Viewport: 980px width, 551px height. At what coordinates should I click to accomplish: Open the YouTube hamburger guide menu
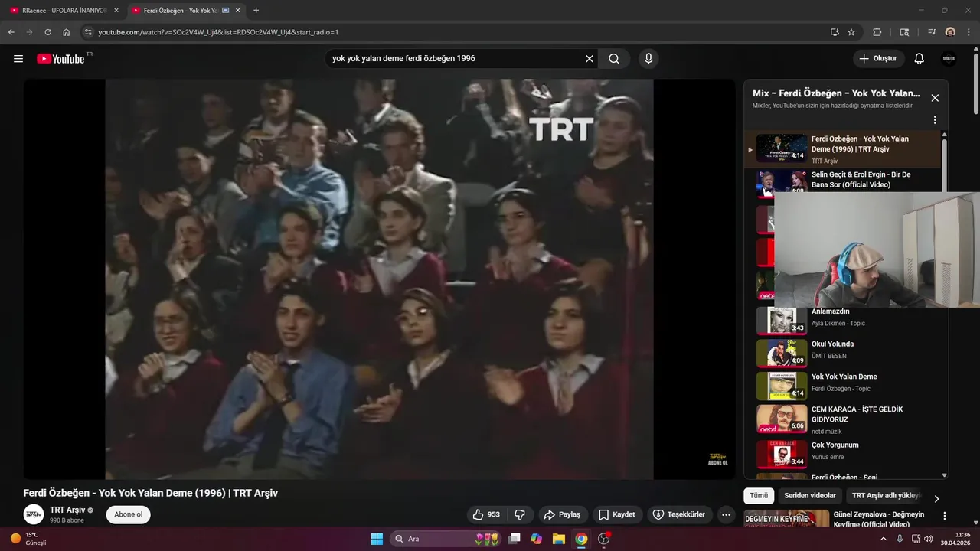click(x=18, y=59)
